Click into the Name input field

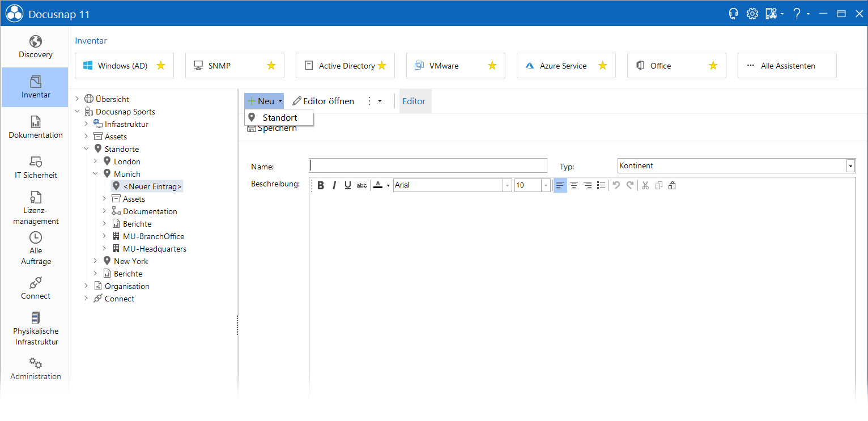428,165
